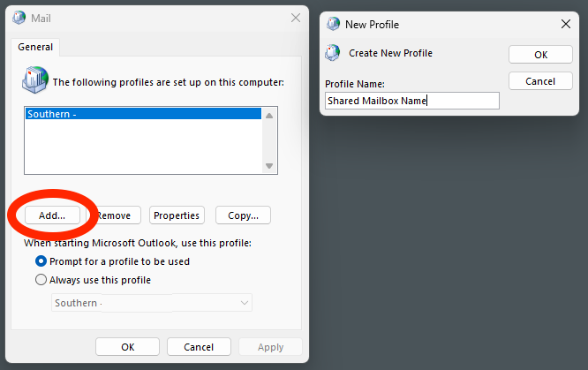Image resolution: width=588 pixels, height=370 pixels.
Task: Click the Add... button
Action: [52, 215]
